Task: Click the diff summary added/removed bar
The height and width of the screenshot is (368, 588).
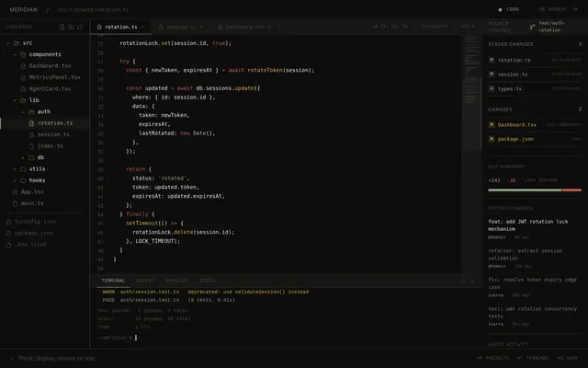Action: click(x=535, y=190)
